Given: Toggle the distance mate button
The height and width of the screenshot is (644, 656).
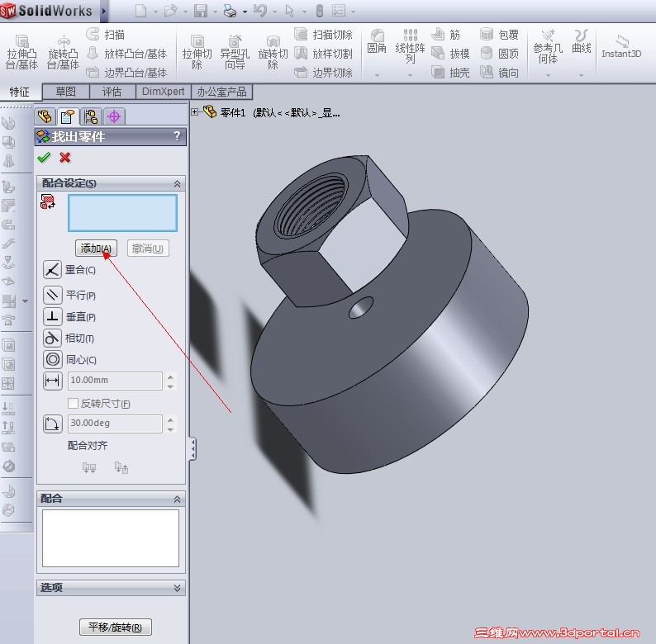Looking at the screenshot, I should click(52, 381).
